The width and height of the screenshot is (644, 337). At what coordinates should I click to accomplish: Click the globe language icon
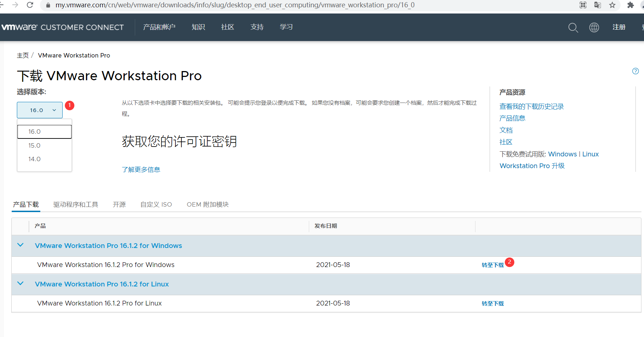click(594, 27)
